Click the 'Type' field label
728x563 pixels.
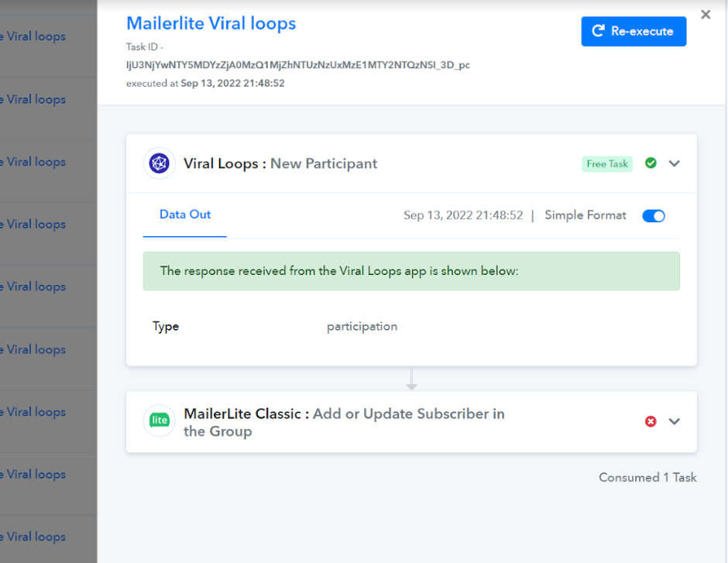click(165, 326)
